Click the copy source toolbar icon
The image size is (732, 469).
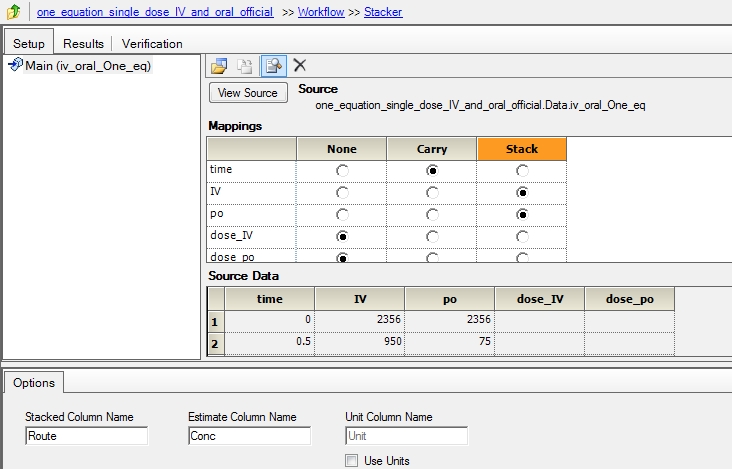[245, 66]
